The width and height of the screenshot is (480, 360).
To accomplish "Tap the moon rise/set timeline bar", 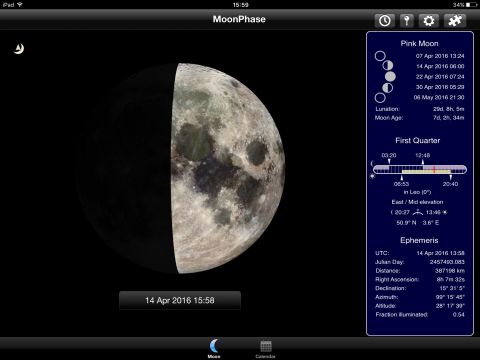I will point(420,169).
